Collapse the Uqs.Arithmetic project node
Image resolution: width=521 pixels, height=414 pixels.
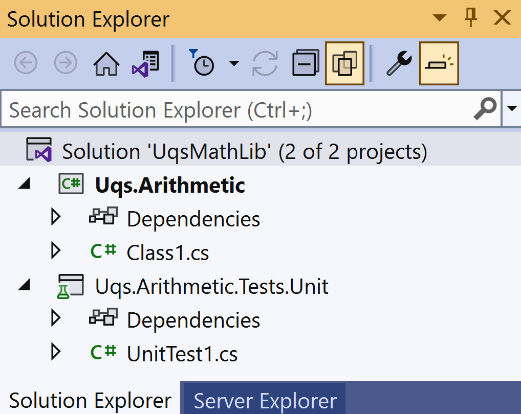pos(25,184)
